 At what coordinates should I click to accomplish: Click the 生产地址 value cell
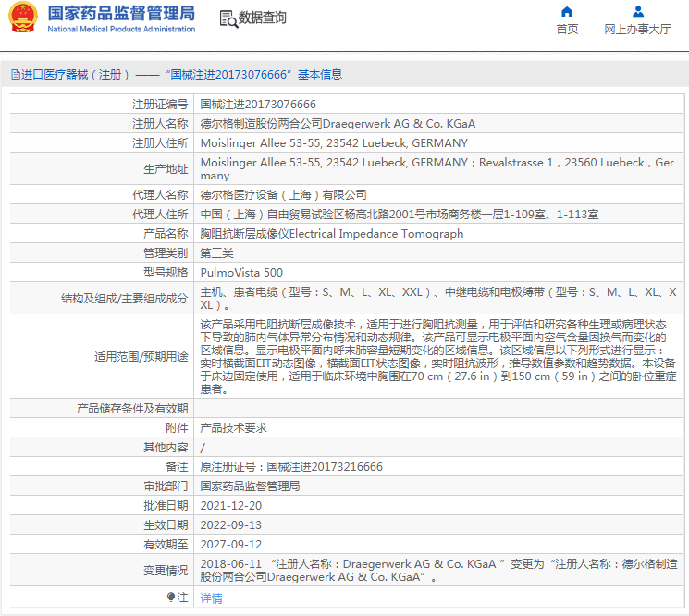coord(437,168)
